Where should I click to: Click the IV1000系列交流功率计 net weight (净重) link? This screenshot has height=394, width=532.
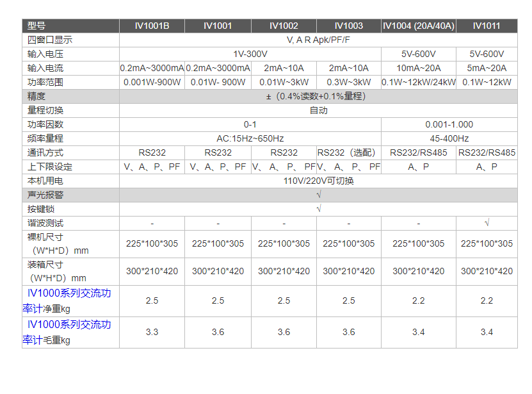tap(69, 293)
